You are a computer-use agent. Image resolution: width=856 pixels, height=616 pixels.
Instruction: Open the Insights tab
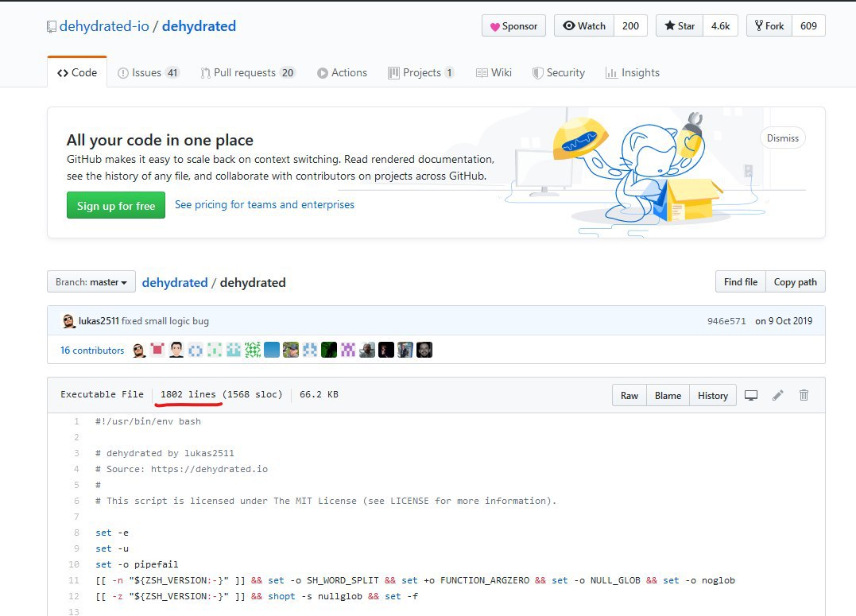pos(632,72)
